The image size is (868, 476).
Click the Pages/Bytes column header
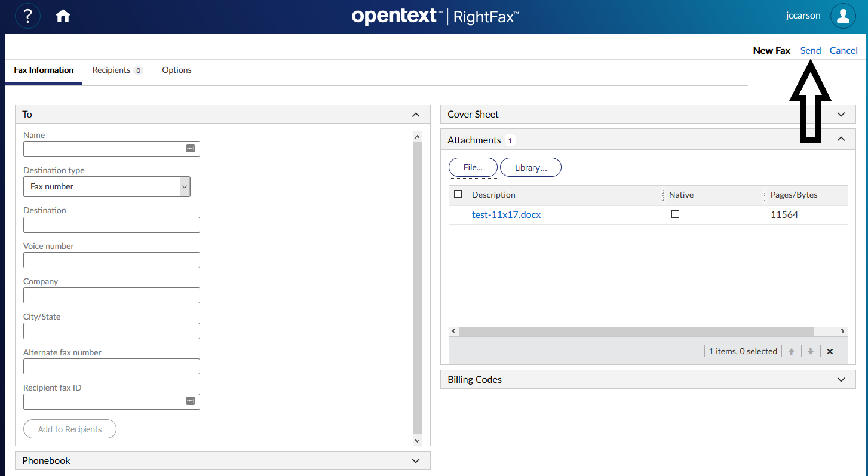point(794,195)
